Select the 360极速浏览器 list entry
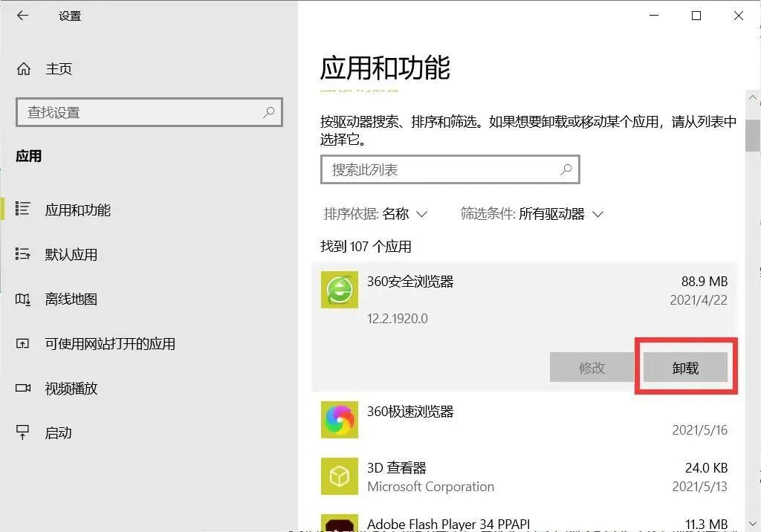 pyautogui.click(x=524, y=420)
